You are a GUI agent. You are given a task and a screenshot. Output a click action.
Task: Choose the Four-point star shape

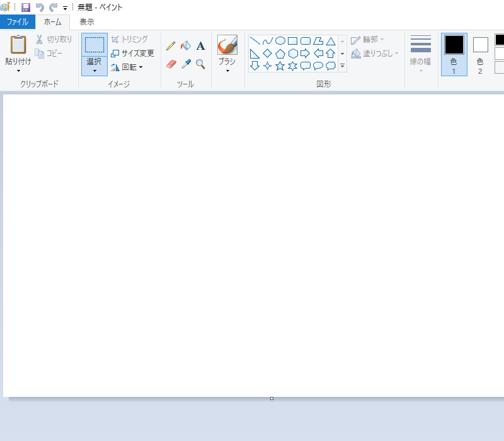pos(267,66)
